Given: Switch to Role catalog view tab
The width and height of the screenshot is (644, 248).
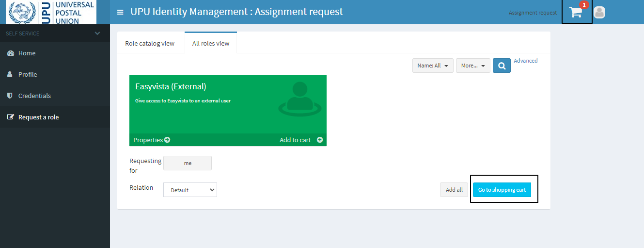Looking at the screenshot, I should coord(150,43).
